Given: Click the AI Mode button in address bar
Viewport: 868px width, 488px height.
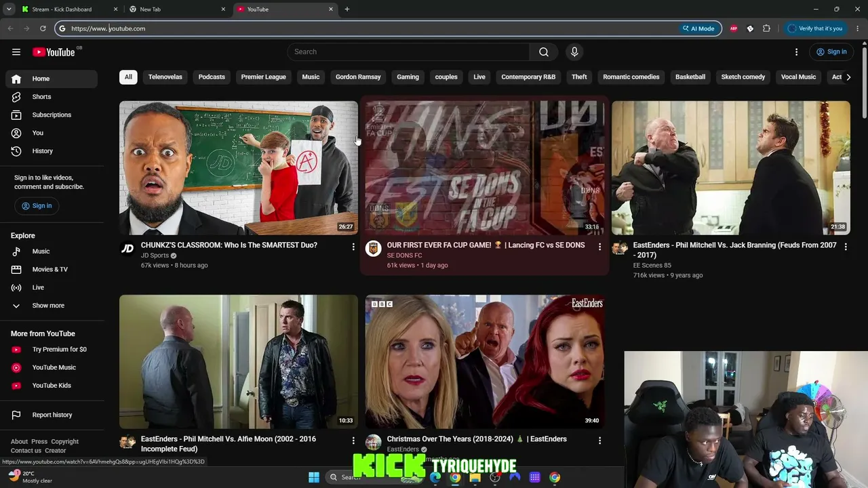Looking at the screenshot, I should [698, 28].
